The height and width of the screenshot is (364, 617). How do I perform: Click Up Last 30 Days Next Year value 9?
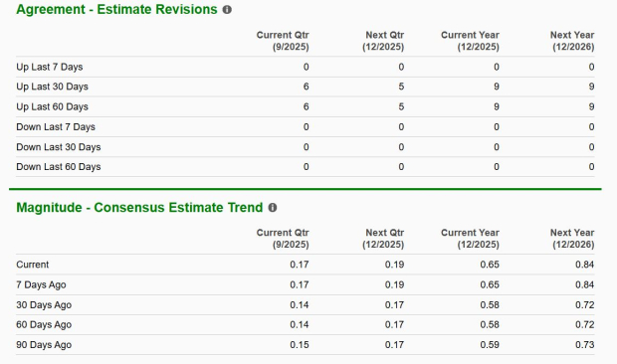click(591, 87)
